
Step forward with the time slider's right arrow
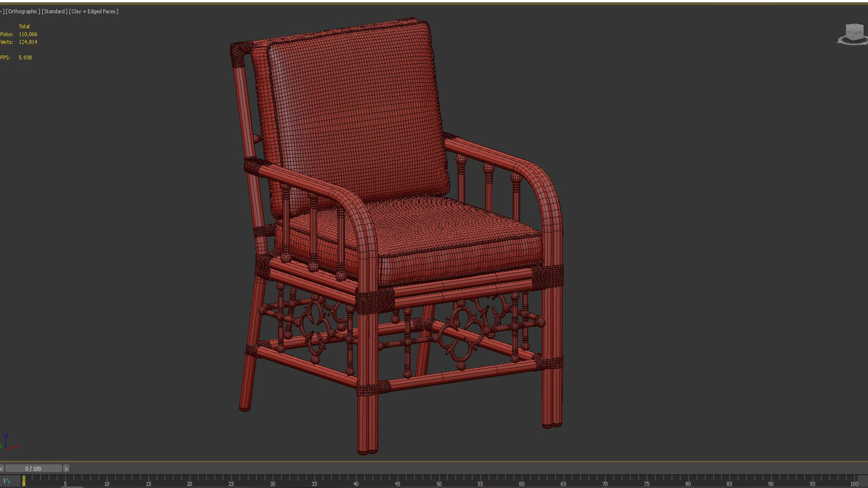click(66, 469)
